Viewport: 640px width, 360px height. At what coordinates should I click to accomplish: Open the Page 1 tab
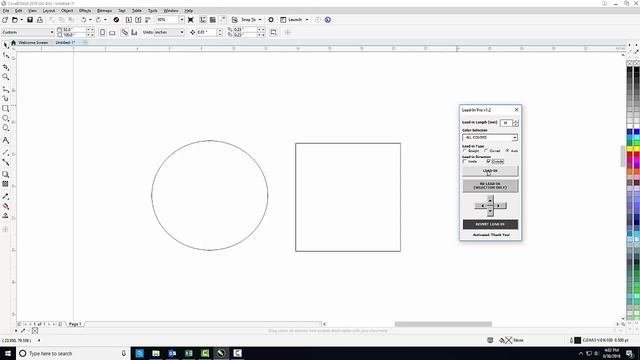(x=75, y=324)
